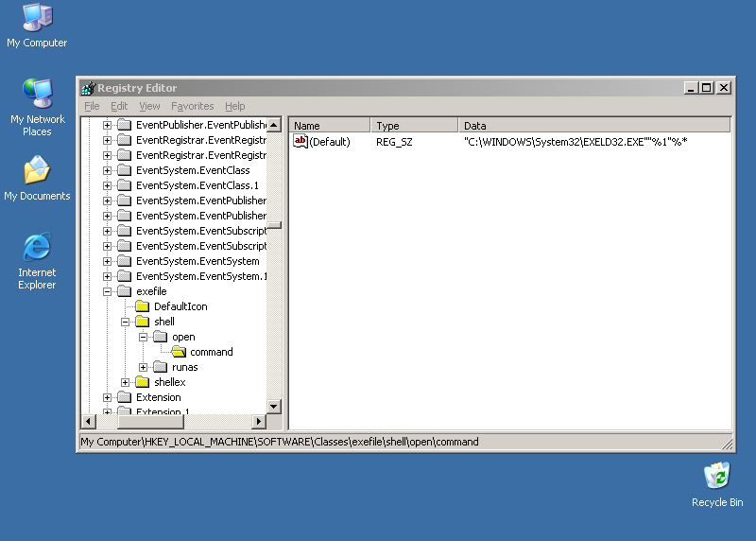Open the File menu
The image size is (756, 541).
(x=92, y=106)
